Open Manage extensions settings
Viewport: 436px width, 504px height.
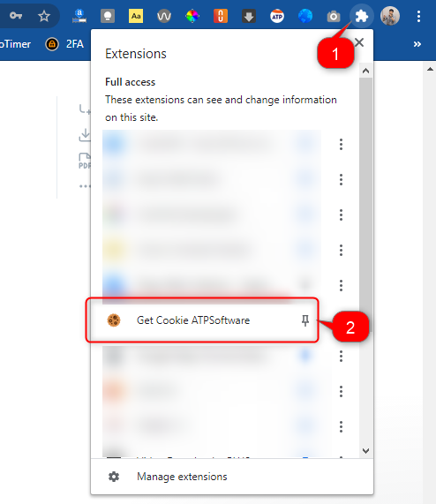click(x=182, y=477)
